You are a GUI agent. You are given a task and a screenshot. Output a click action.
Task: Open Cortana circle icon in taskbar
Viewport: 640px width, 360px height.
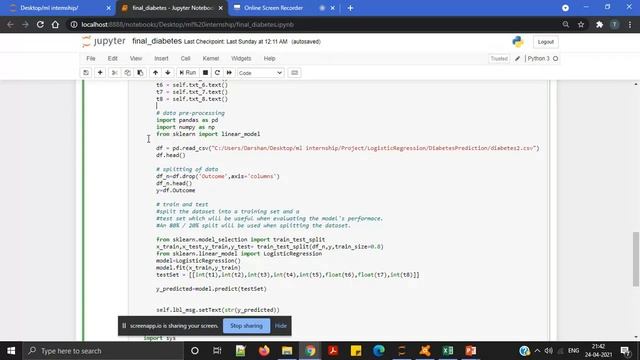(x=195, y=351)
